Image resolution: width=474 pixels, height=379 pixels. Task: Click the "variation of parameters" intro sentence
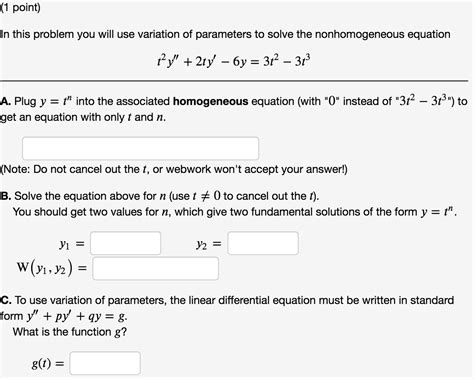coord(225,34)
